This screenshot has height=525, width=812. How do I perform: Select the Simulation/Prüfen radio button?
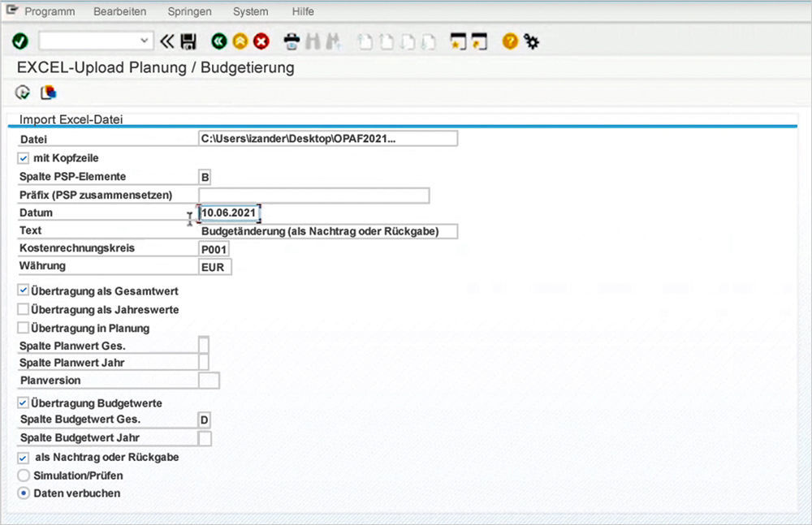[x=23, y=476]
